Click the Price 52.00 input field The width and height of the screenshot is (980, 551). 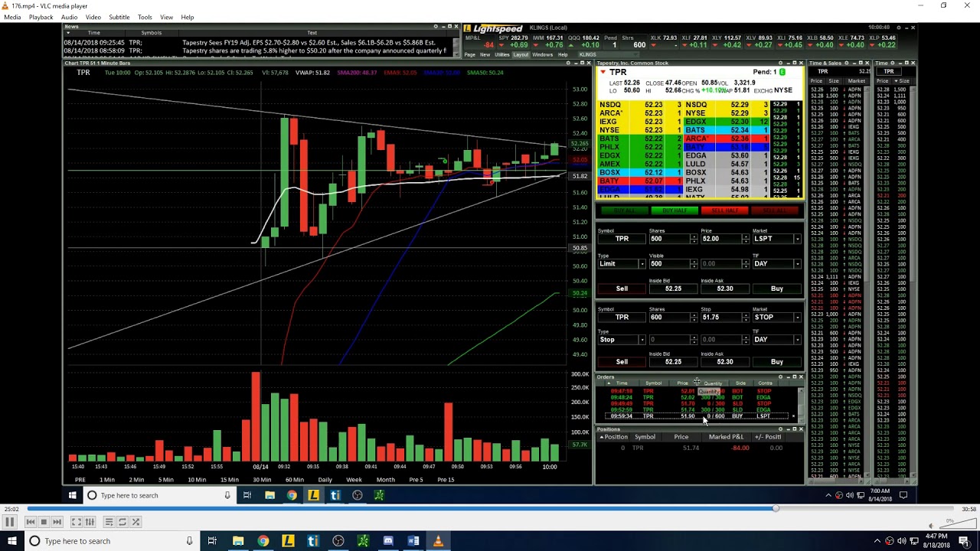pos(720,239)
